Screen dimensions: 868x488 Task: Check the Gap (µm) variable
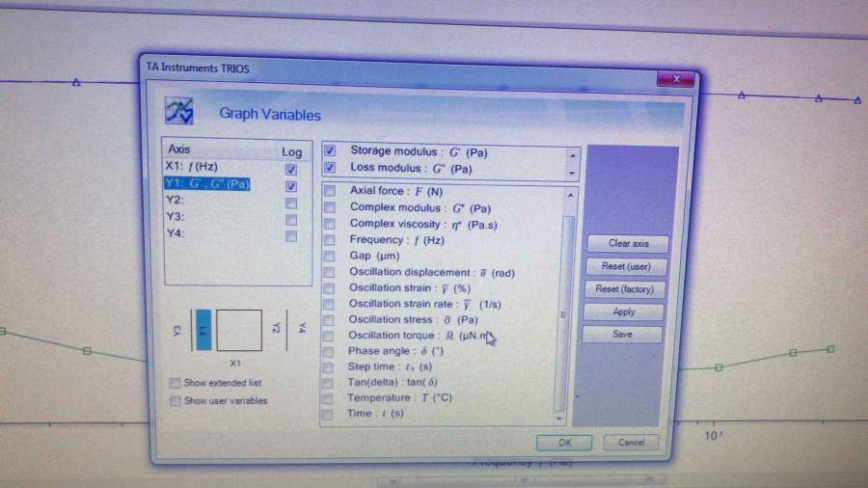click(329, 257)
